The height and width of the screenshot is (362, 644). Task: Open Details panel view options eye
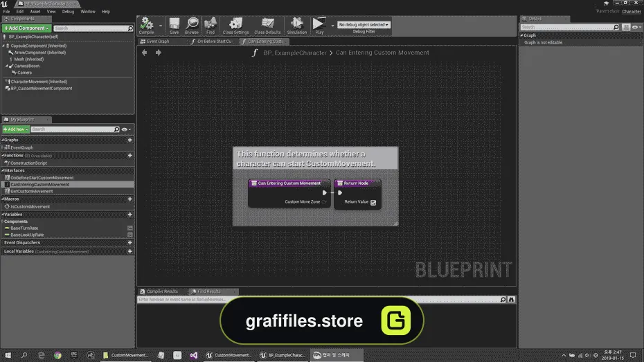pyautogui.click(x=636, y=27)
